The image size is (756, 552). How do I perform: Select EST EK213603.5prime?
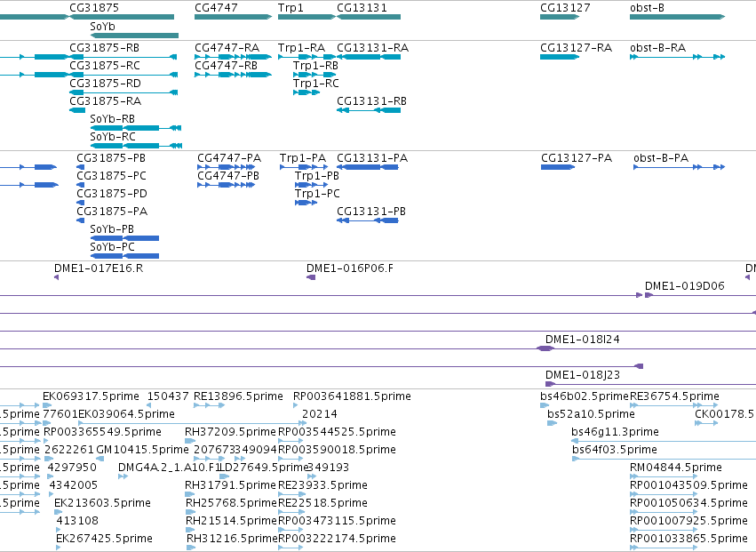click(103, 503)
